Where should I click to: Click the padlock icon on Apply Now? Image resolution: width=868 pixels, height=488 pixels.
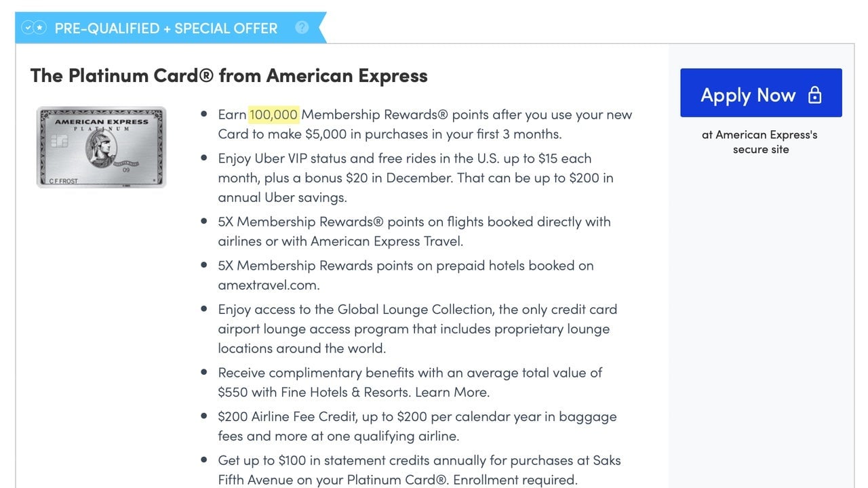click(815, 95)
